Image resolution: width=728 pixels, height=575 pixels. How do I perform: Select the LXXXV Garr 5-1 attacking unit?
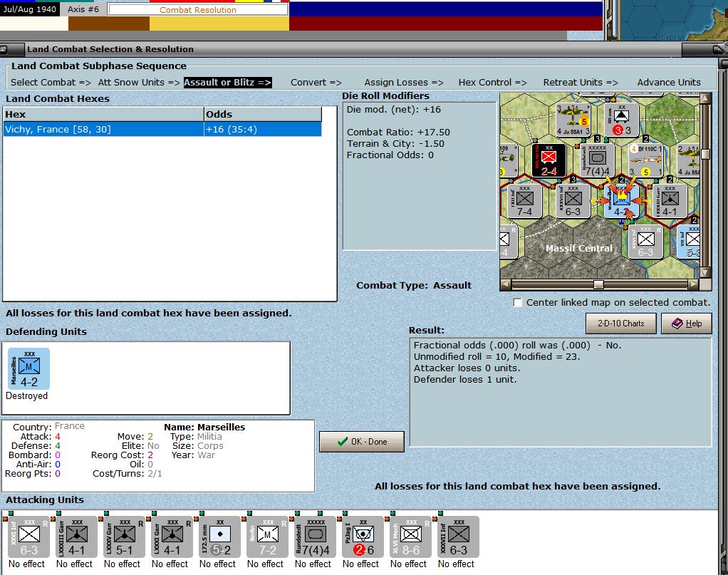124,537
